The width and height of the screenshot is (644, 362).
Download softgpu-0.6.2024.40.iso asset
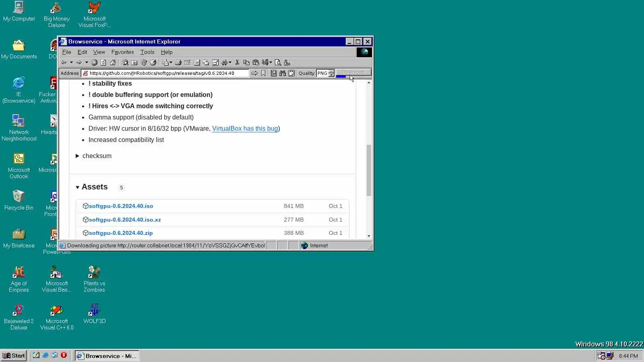click(x=121, y=206)
